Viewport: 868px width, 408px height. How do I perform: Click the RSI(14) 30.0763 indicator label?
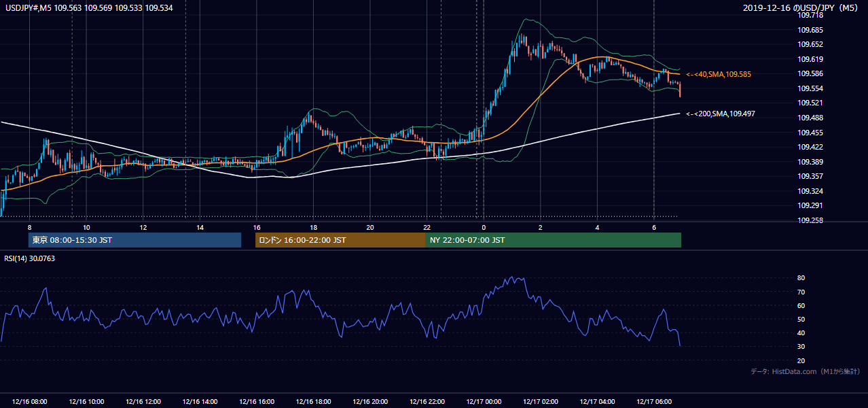pyautogui.click(x=30, y=258)
